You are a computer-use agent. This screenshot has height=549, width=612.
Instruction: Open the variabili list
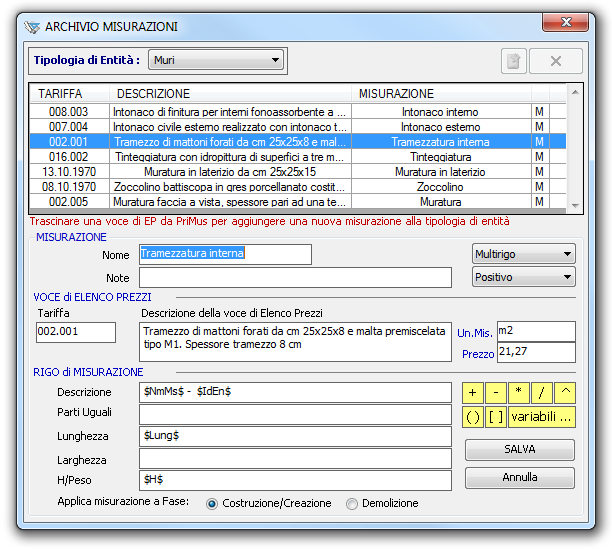click(x=542, y=417)
